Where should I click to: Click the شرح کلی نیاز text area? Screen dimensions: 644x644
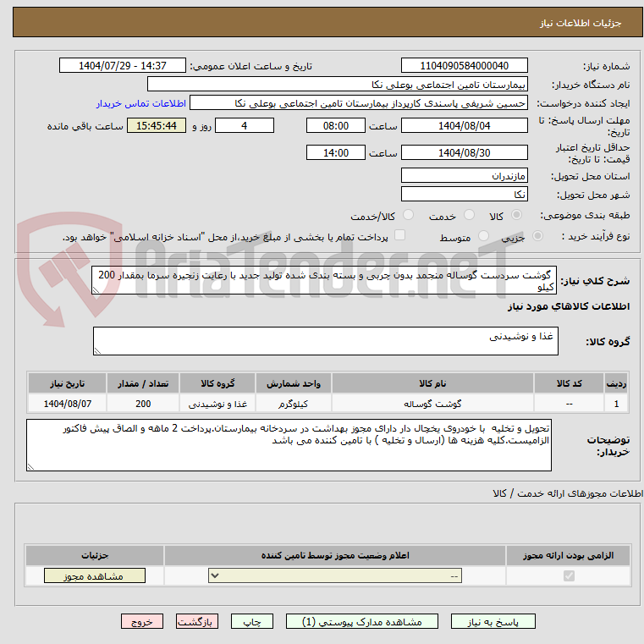point(323,280)
